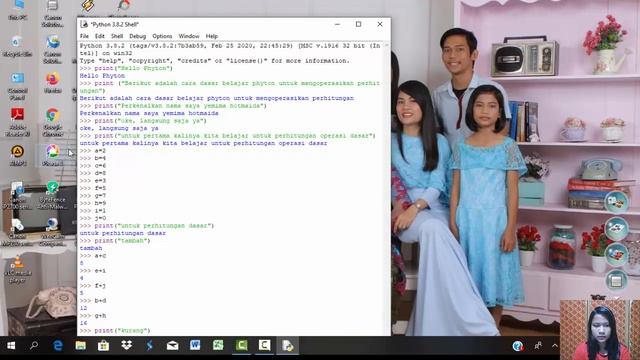This screenshot has height=360, width=640.
Task: Click the line ">>> e+i"
Action: (x=93, y=271)
